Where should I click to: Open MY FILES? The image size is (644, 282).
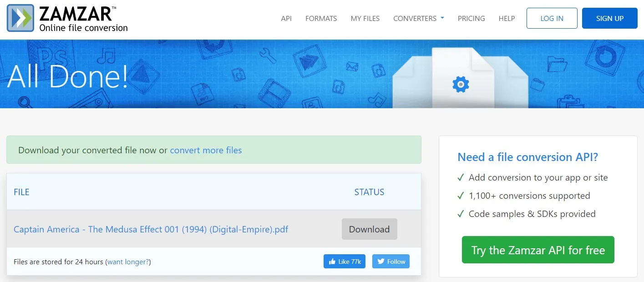[365, 18]
